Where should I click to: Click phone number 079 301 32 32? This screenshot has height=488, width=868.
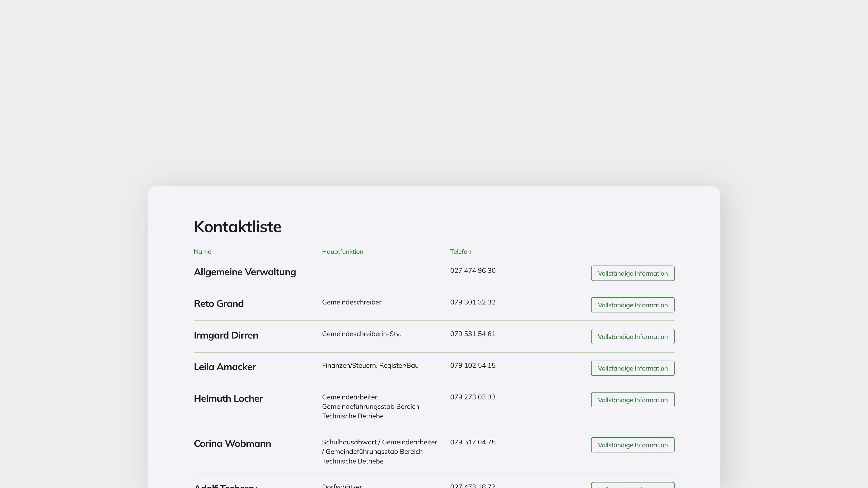(x=472, y=302)
